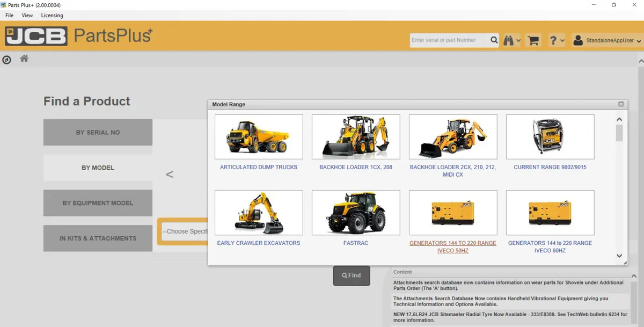Click the backhoe loader 2CX thumbnail
The height and width of the screenshot is (327, 644).
point(453,137)
